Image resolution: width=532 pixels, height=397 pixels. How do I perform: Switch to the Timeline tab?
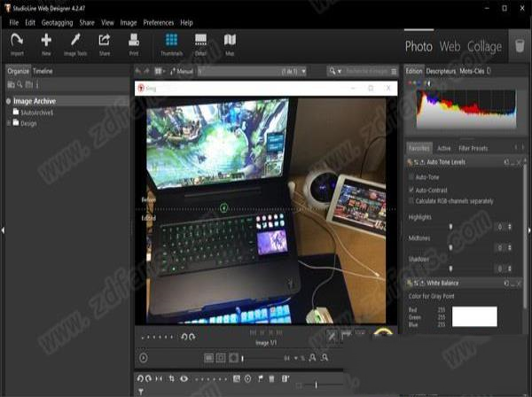(43, 70)
